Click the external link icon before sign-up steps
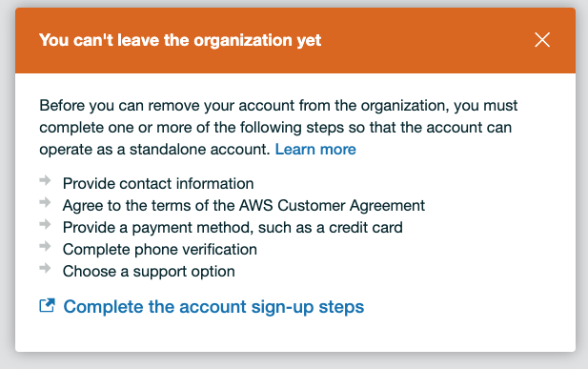The height and width of the screenshot is (369, 588). [x=48, y=305]
